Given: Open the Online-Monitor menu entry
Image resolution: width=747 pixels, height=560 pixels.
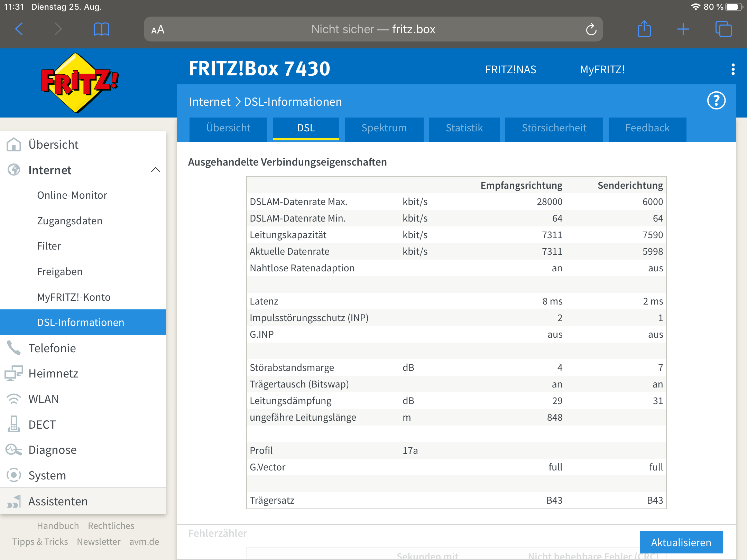Looking at the screenshot, I should (x=72, y=195).
